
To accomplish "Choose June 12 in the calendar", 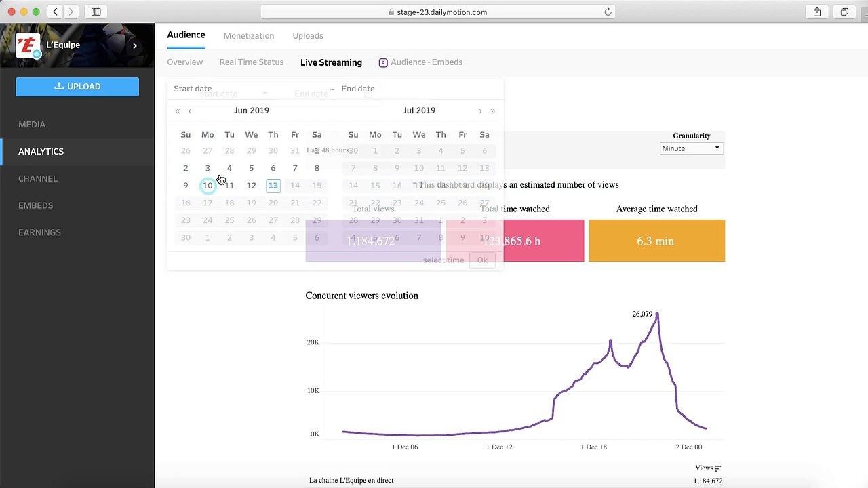I will [251, 186].
